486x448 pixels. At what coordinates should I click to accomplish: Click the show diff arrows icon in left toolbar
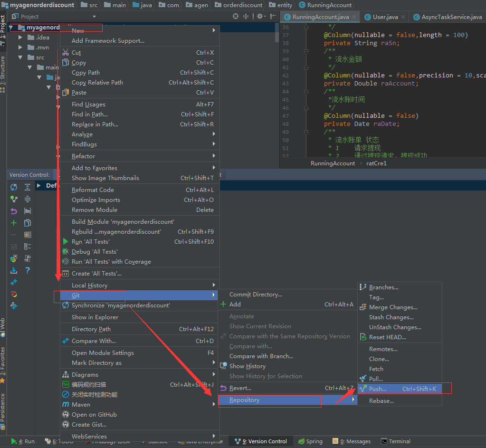click(x=14, y=283)
